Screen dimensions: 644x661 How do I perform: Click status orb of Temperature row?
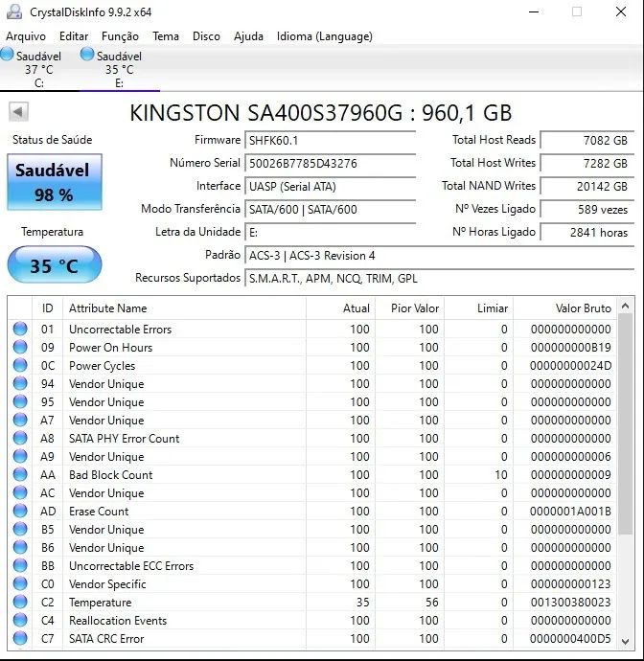pos(20,602)
